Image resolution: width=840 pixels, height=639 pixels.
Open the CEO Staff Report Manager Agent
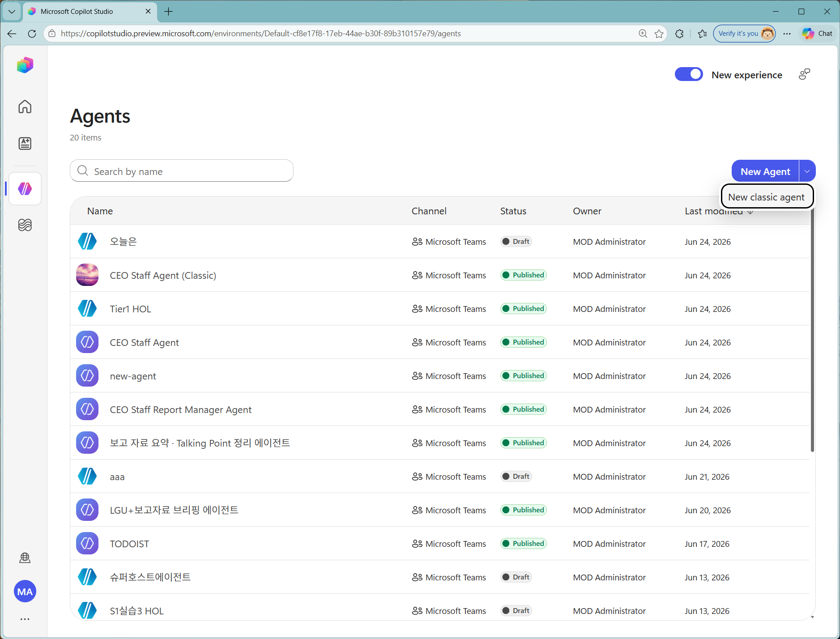click(181, 409)
